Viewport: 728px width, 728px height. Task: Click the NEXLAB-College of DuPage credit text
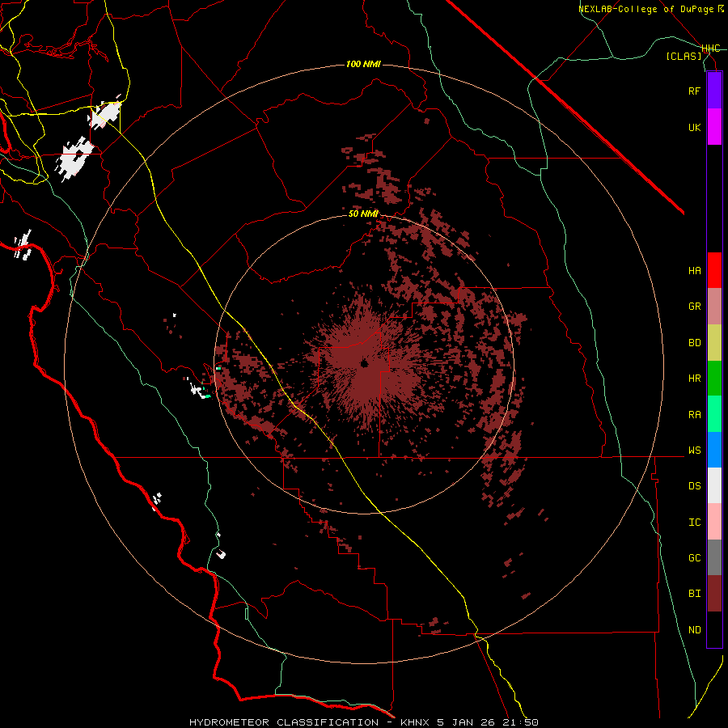[x=645, y=9]
